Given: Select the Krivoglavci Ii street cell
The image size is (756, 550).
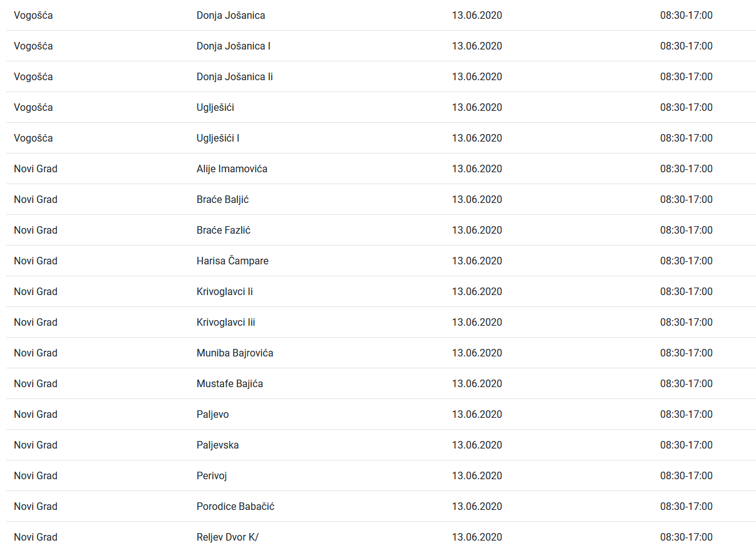Looking at the screenshot, I should point(225,292).
